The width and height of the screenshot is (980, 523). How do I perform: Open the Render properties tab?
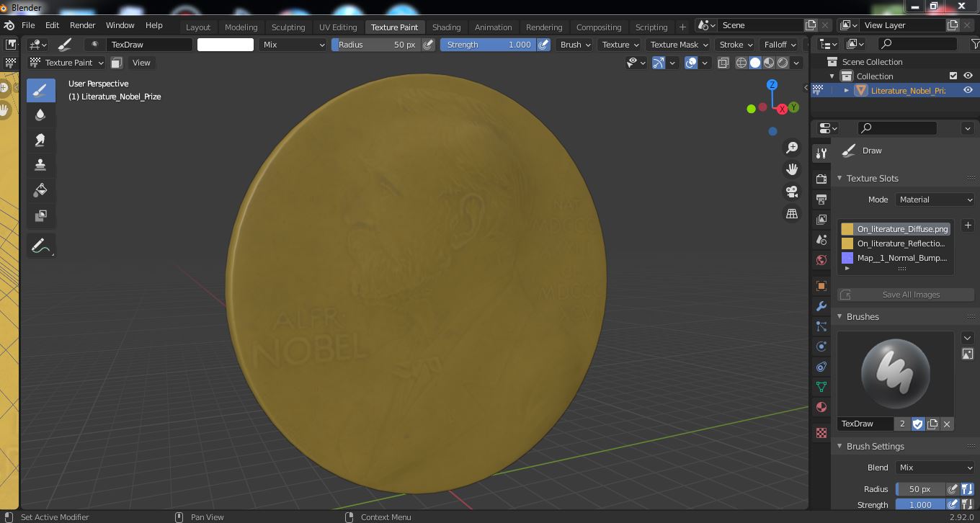[821, 179]
